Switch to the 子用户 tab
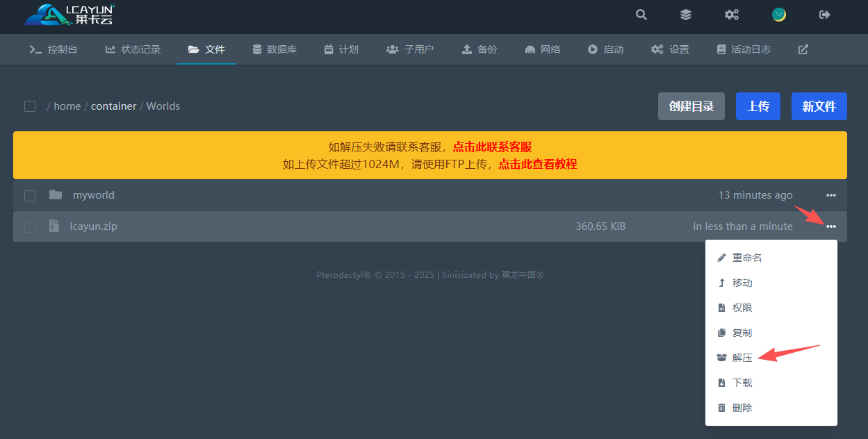 (410, 49)
